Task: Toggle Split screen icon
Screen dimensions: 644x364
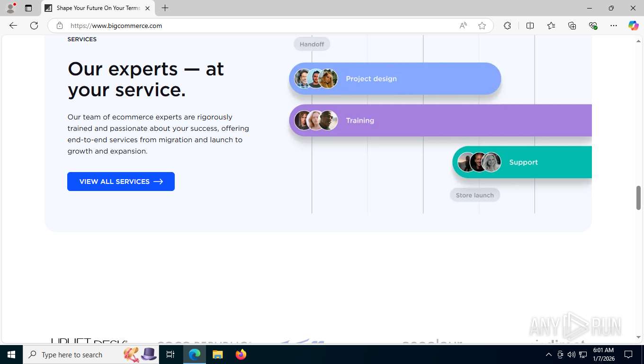Action: pos(530,26)
